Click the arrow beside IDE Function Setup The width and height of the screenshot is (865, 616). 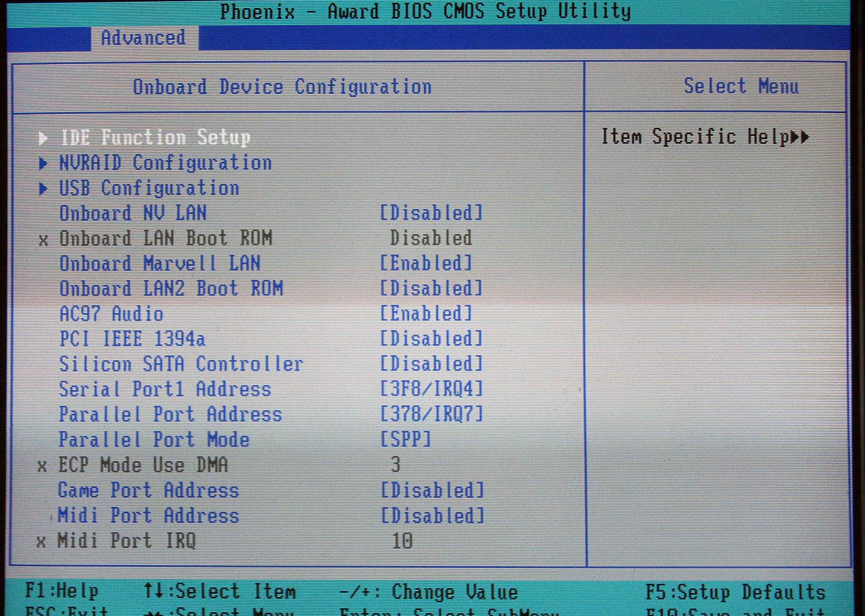(x=43, y=138)
